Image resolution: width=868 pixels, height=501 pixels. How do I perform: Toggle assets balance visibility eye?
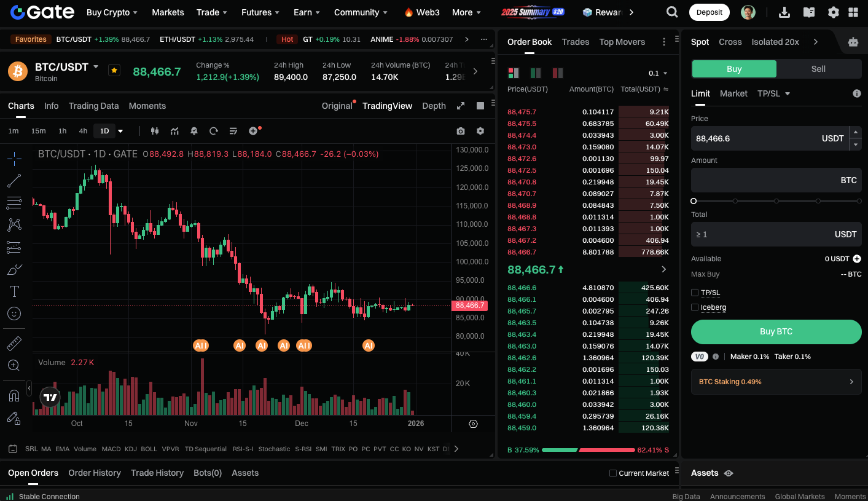click(729, 473)
